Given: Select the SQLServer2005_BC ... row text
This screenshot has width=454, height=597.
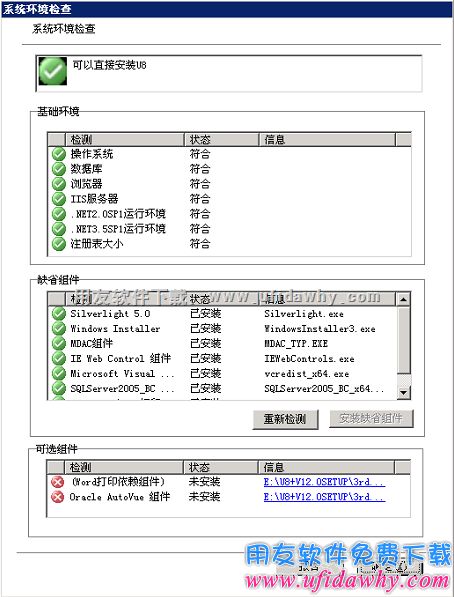Looking at the screenshot, I should coord(122,388).
